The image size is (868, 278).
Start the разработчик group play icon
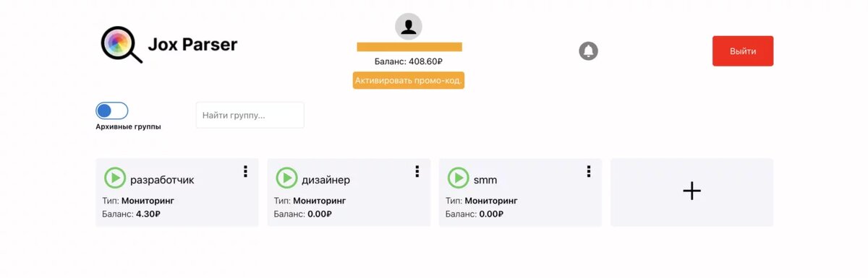point(115,178)
